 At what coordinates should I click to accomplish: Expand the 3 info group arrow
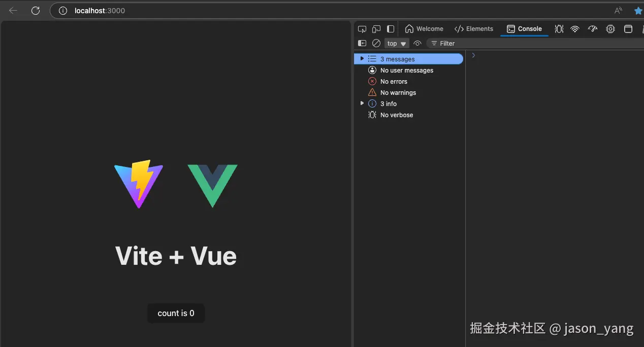[362, 103]
